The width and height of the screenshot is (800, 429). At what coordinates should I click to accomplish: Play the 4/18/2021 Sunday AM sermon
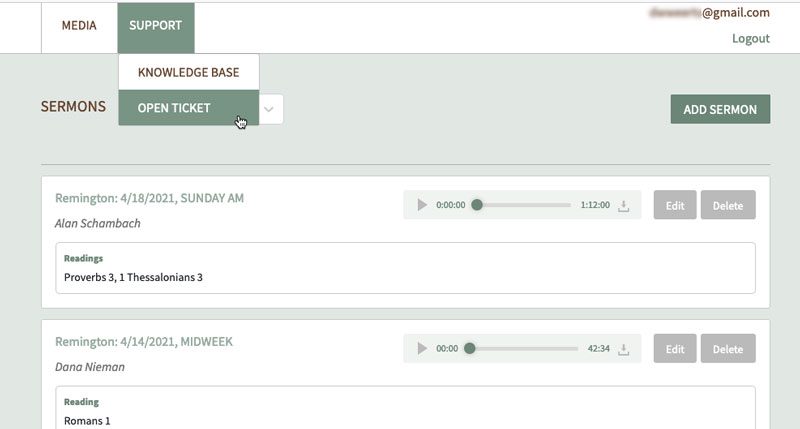[x=422, y=205]
